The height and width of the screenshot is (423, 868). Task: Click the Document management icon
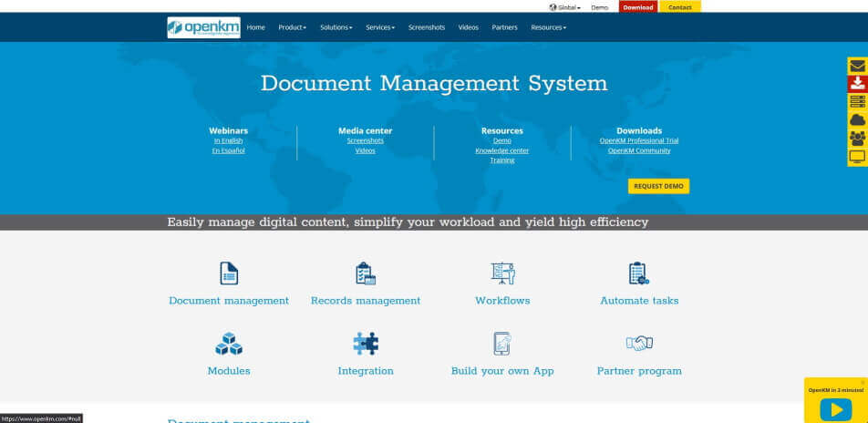(229, 273)
